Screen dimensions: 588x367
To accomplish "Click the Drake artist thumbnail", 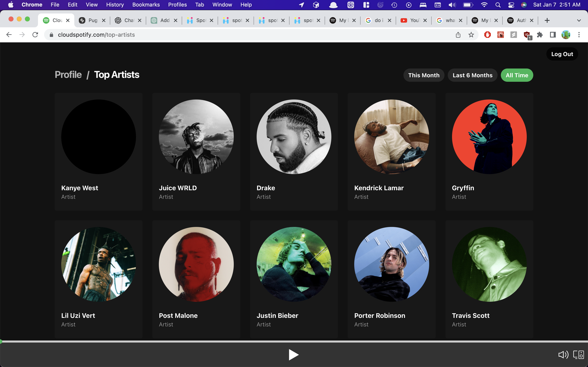I will [x=294, y=137].
